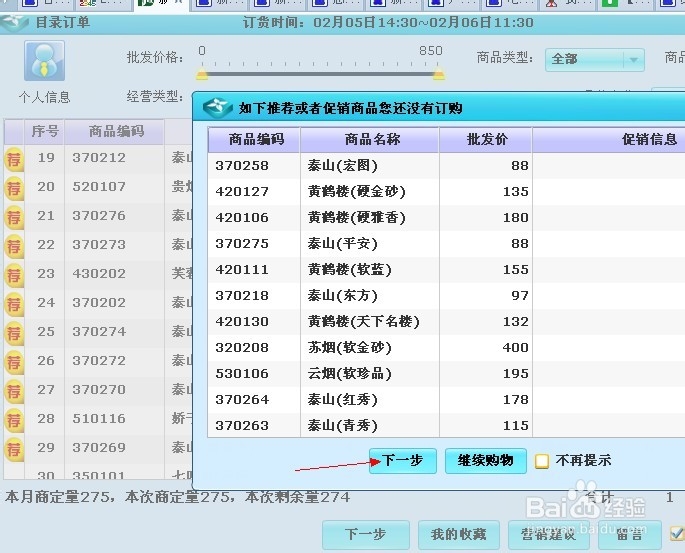Select row 370275 泰山(平安)
Image resolution: width=685 pixels, height=553 pixels.
[446, 244]
